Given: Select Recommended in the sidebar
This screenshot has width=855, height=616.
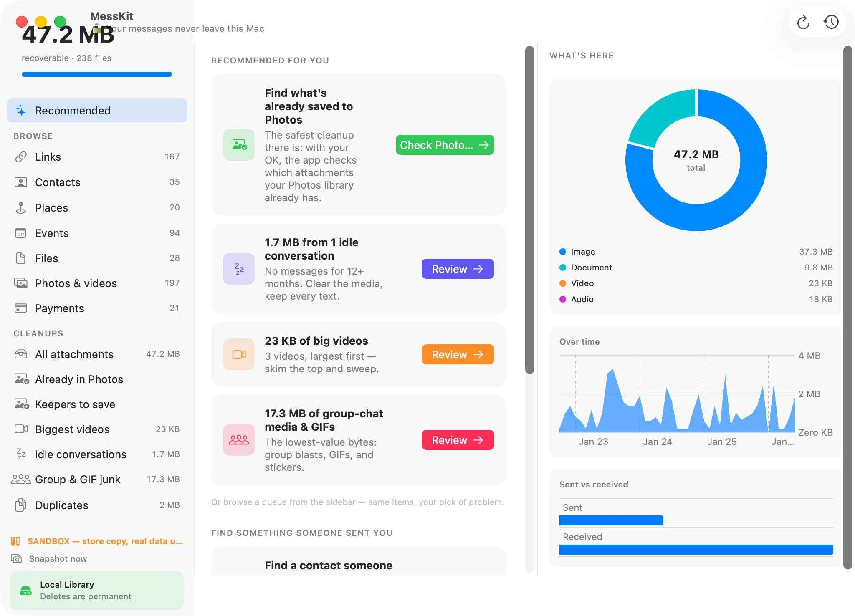Looking at the screenshot, I should (97, 111).
